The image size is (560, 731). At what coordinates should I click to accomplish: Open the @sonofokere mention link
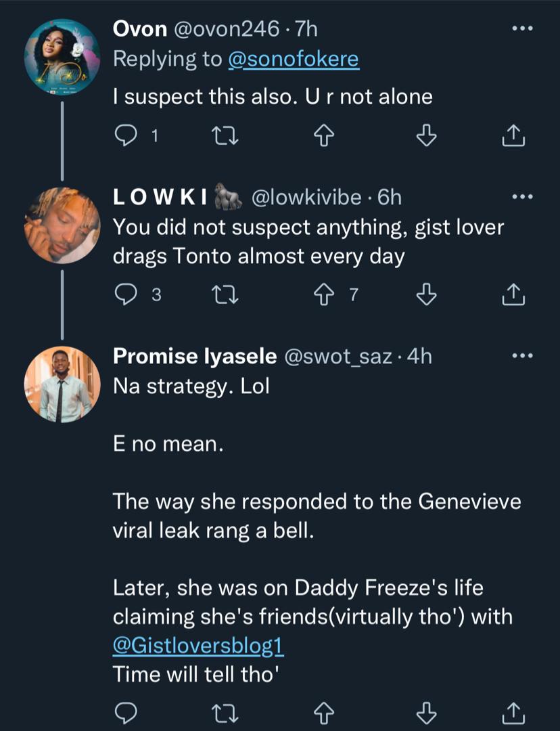293,60
